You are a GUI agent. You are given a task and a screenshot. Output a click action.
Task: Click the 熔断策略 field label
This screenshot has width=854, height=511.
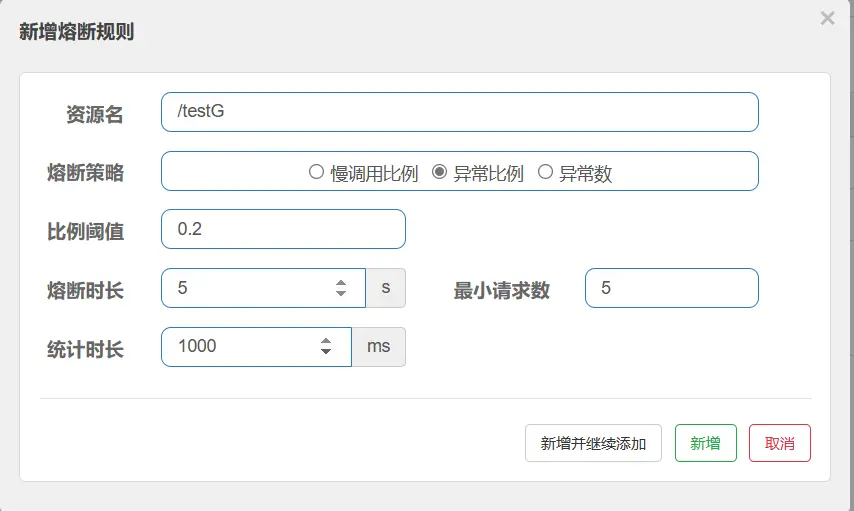(x=85, y=172)
